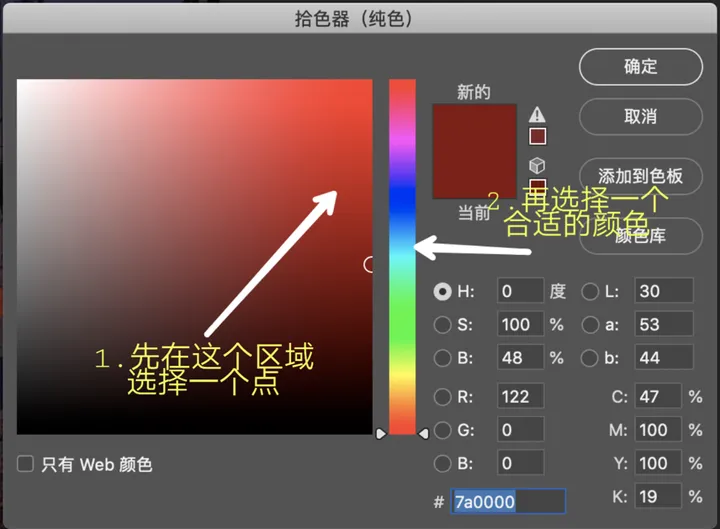Click the G value input field

520,429
